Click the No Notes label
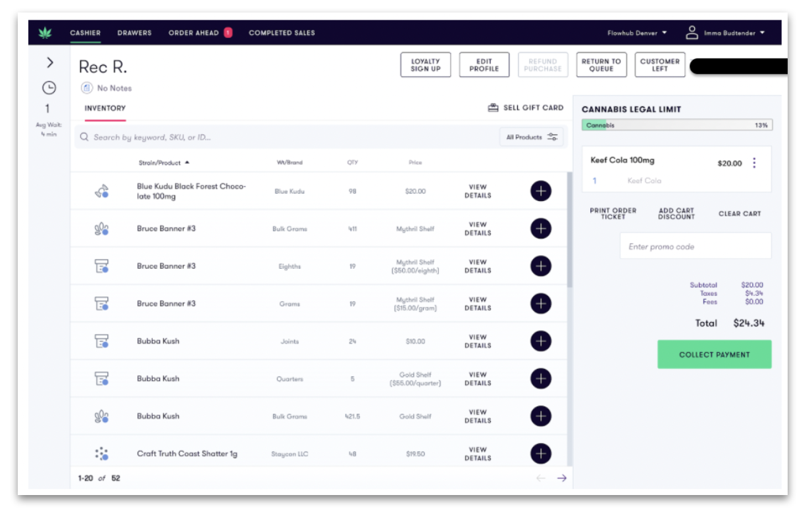 click(x=114, y=88)
